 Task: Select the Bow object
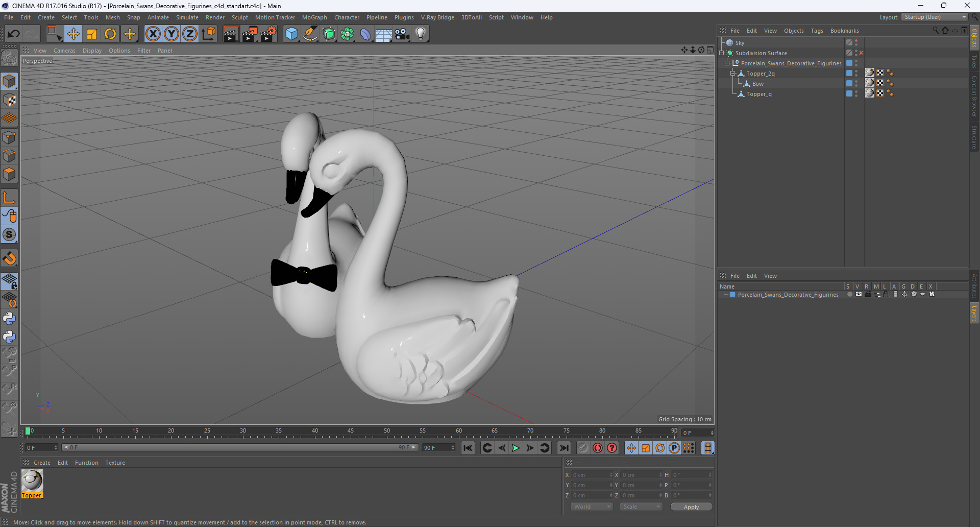coord(757,84)
